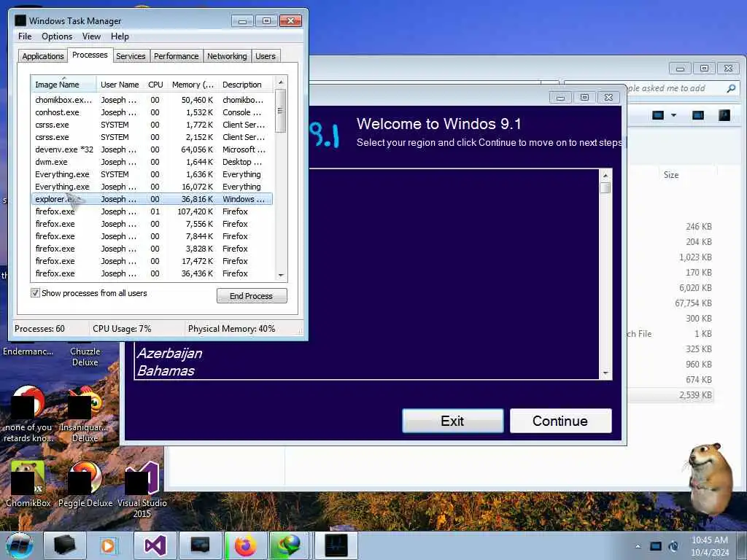Click Continue in the Windos 9.1 setup
747x560 pixels.
560,421
